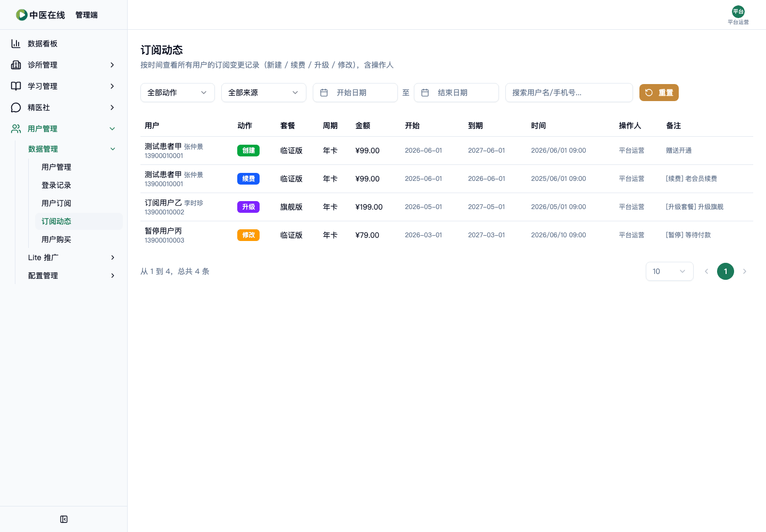The width and height of the screenshot is (766, 532).
Task: Click user 暂停用户丙 in the table
Action: click(163, 231)
